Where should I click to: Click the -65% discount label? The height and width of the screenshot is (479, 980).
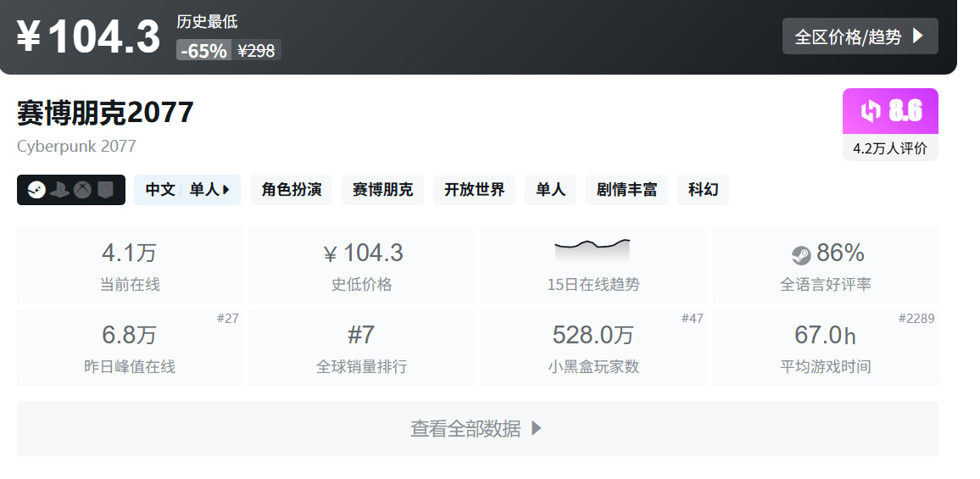coord(203,51)
